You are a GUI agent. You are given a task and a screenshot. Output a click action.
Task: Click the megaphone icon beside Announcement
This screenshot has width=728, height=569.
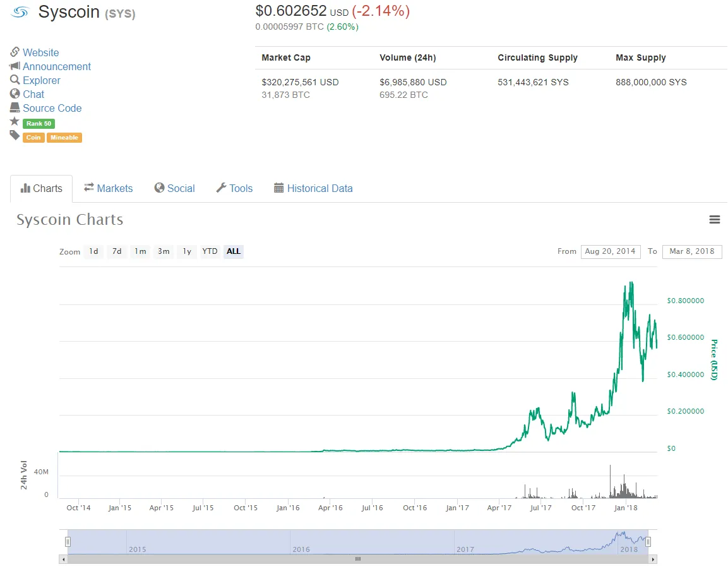[x=15, y=66]
